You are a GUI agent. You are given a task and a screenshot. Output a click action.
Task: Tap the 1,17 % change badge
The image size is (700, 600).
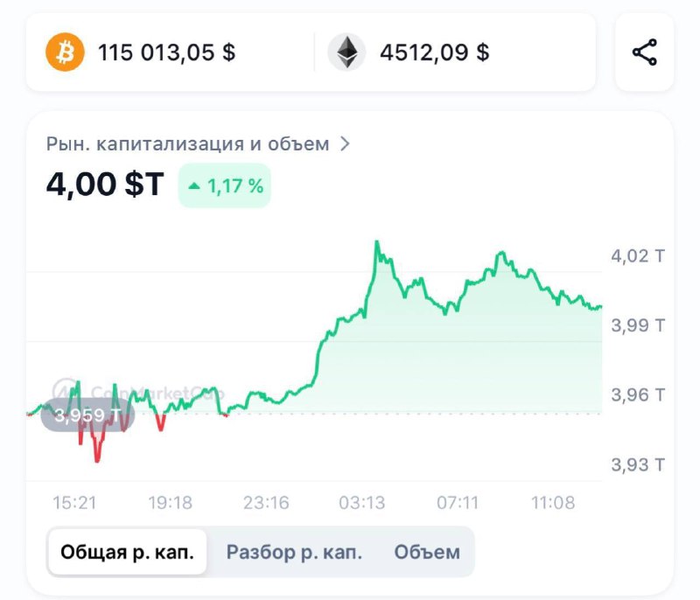click(225, 185)
